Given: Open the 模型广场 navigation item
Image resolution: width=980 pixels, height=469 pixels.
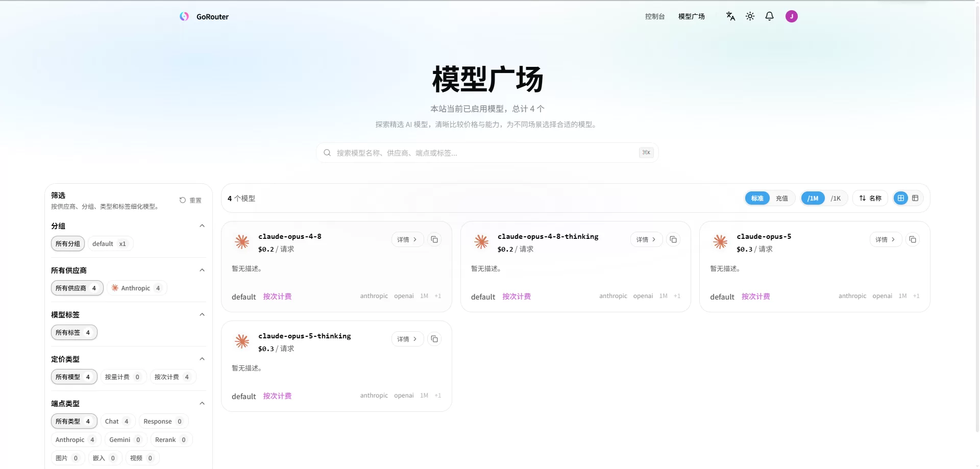Looking at the screenshot, I should tap(692, 16).
